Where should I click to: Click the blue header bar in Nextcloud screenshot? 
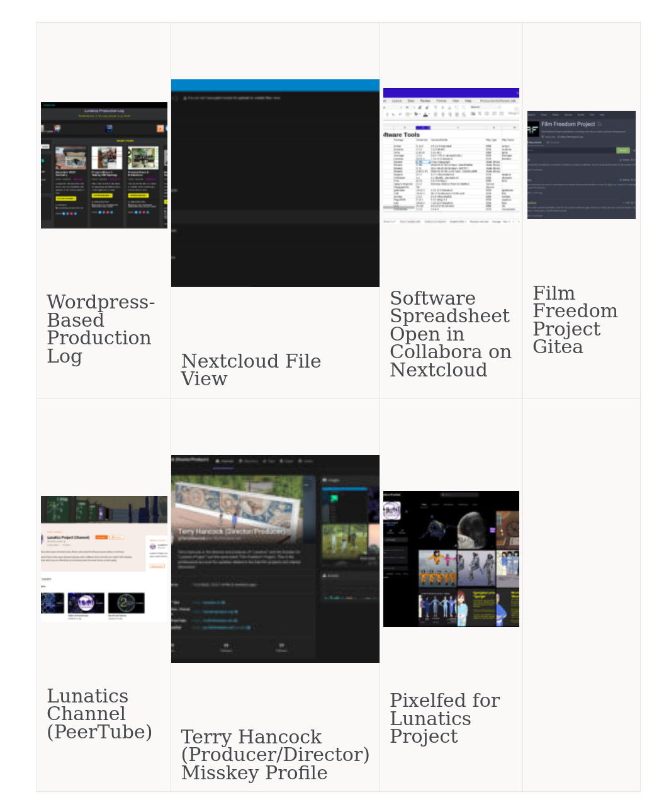[275, 85]
